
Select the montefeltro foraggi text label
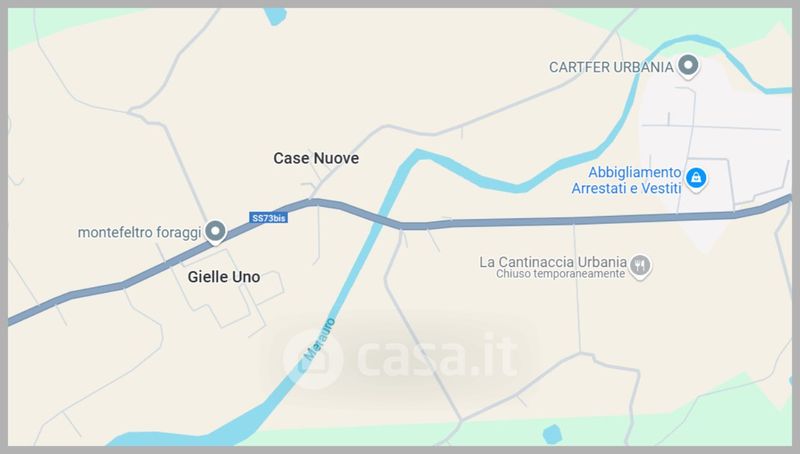point(139,233)
